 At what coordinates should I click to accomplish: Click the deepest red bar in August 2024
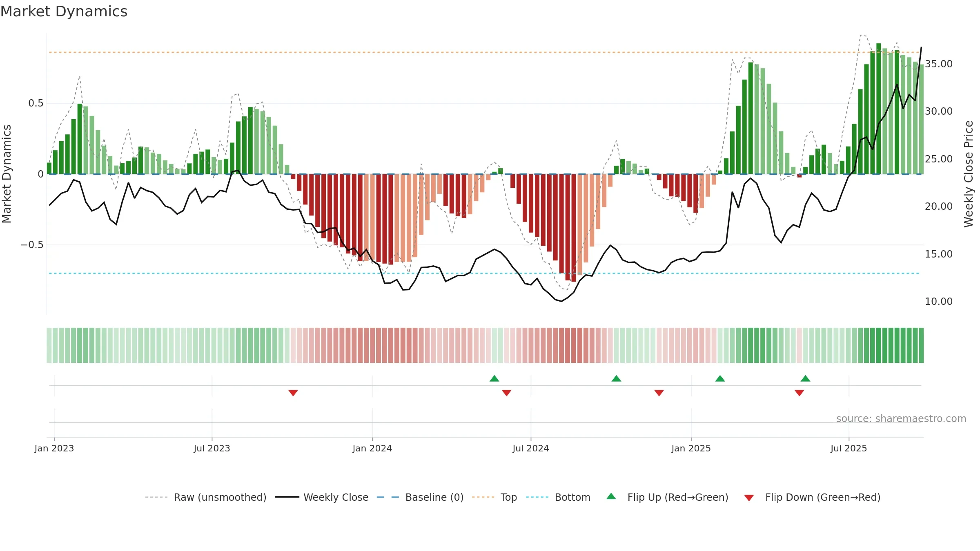(574, 228)
